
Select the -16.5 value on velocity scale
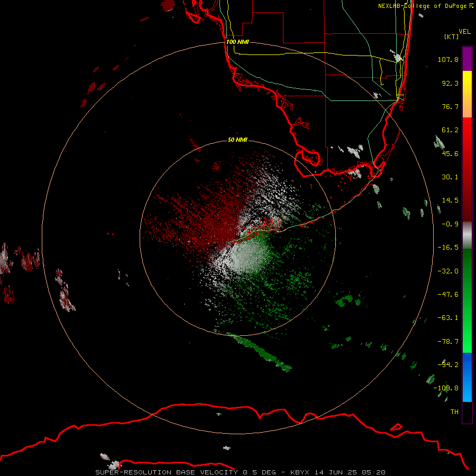click(448, 248)
